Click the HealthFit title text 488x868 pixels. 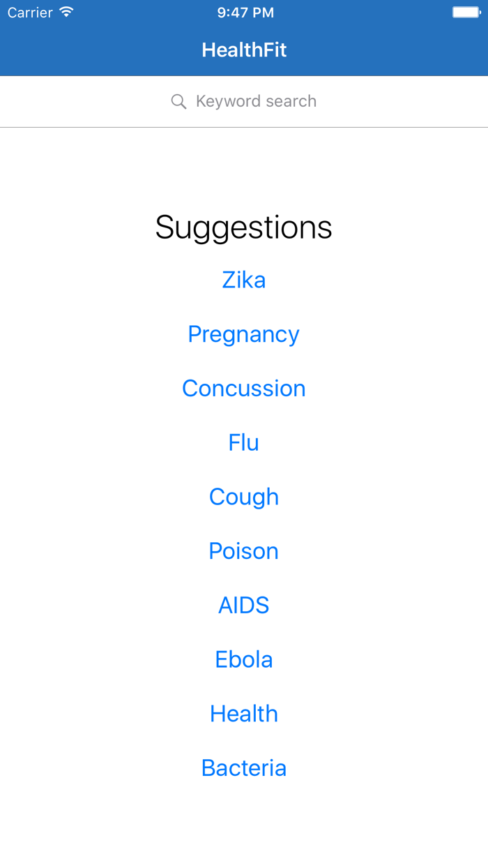pyautogui.click(x=244, y=50)
